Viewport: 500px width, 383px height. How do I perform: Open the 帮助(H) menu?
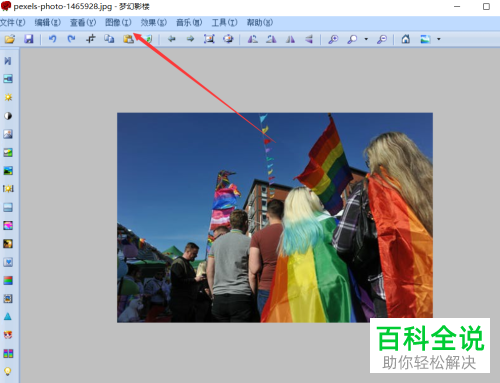260,22
